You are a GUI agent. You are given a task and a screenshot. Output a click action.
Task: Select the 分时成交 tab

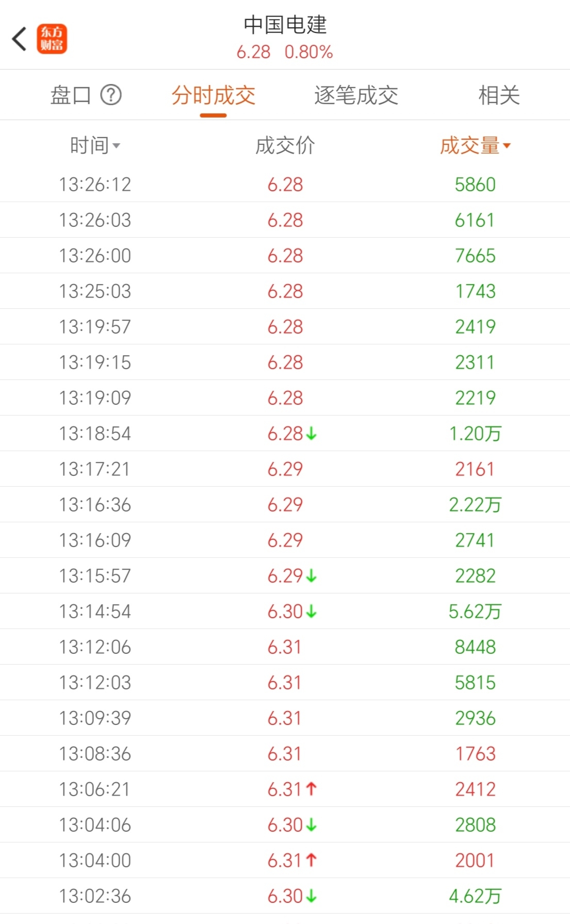(x=214, y=95)
